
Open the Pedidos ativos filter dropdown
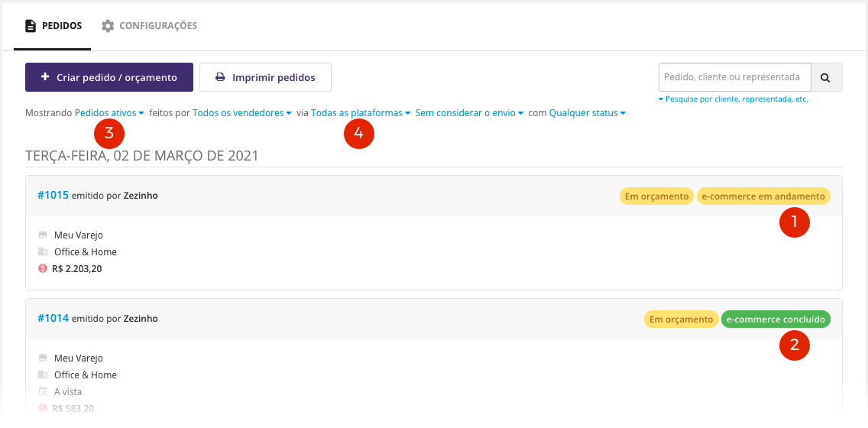pyautogui.click(x=109, y=113)
